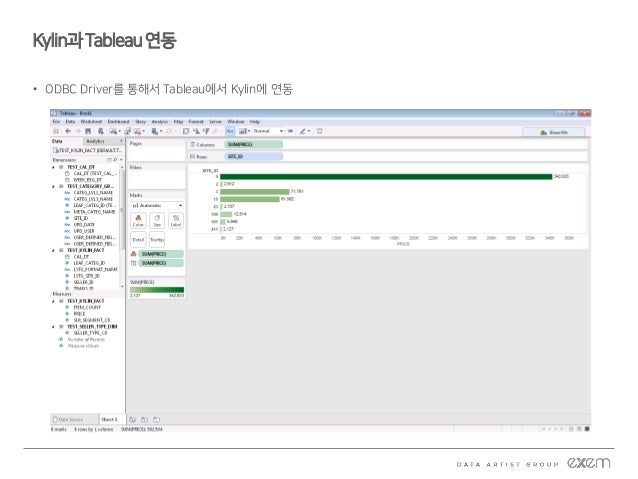Click the Highlight pen toolbar icon
This screenshot has width=638, height=479.
click(304, 131)
